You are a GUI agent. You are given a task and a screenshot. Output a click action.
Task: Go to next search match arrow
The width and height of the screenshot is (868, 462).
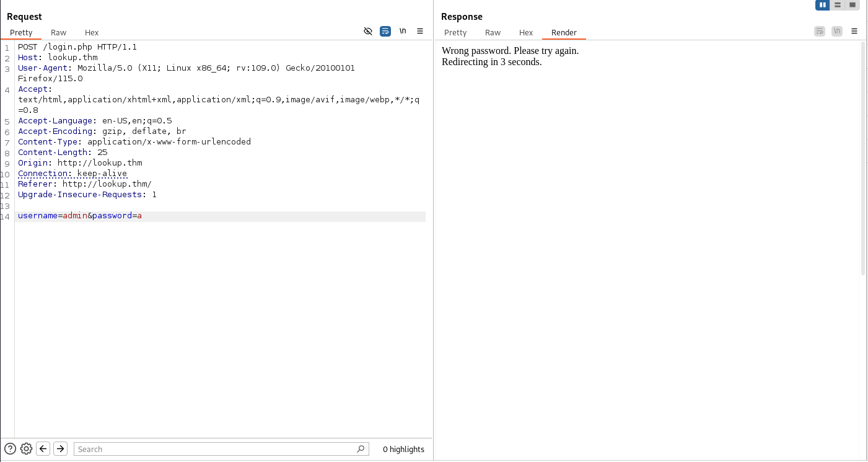click(60, 449)
